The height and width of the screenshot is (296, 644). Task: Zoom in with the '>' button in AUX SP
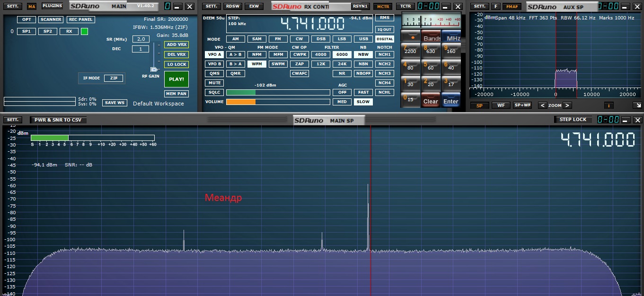[567, 105]
